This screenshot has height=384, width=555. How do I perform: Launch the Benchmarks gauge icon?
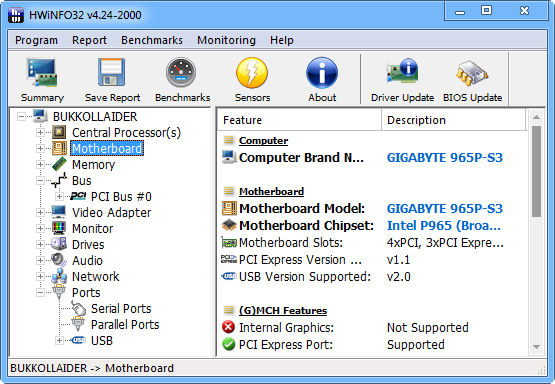tap(181, 72)
